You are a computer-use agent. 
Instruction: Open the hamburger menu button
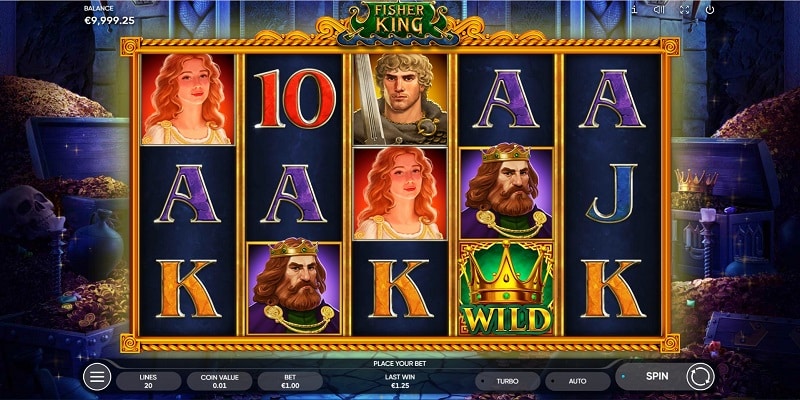click(97, 377)
